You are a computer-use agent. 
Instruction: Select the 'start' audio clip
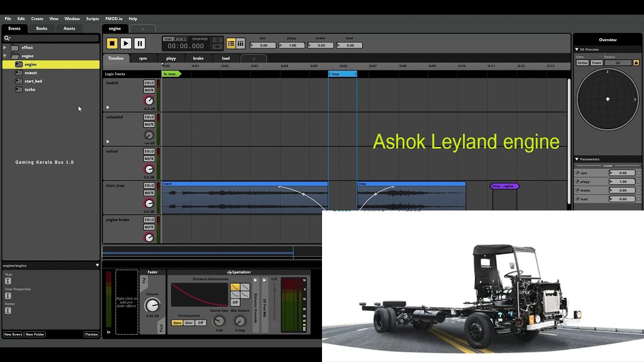(x=245, y=197)
